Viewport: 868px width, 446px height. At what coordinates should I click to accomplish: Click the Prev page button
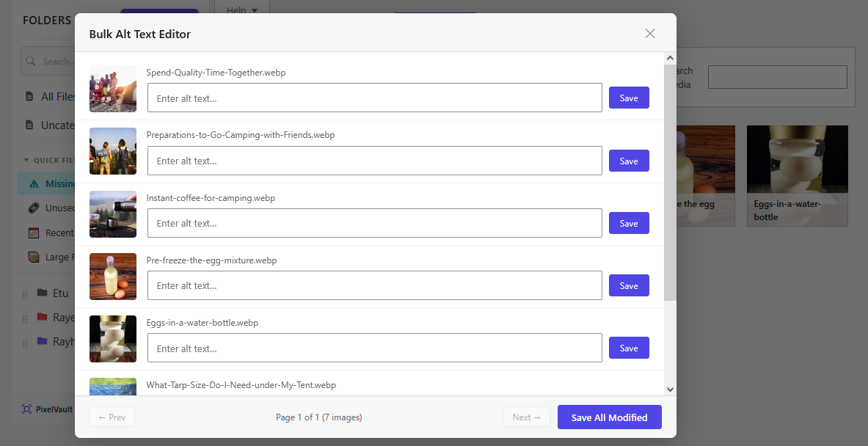click(x=112, y=417)
